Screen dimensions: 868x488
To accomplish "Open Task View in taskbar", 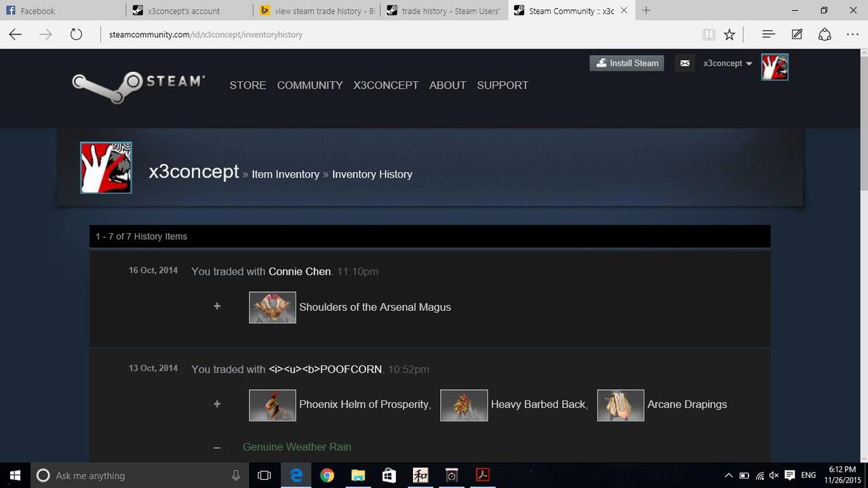I will (x=264, y=475).
